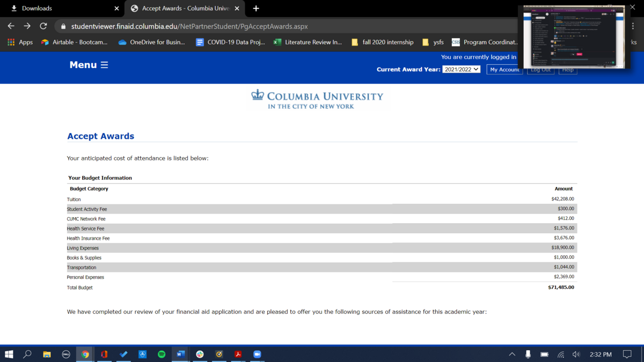Show hidden system tray icons chevron
This screenshot has width=644, height=362.
coord(512,354)
